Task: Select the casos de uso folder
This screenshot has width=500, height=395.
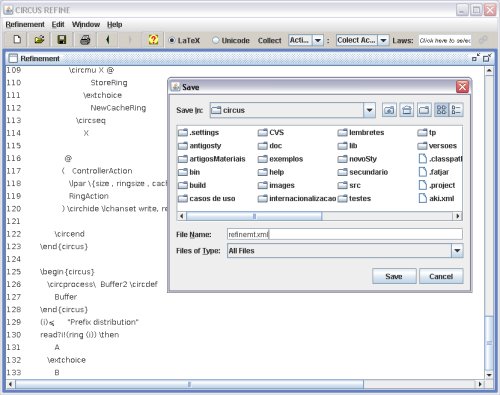Action: click(206, 198)
